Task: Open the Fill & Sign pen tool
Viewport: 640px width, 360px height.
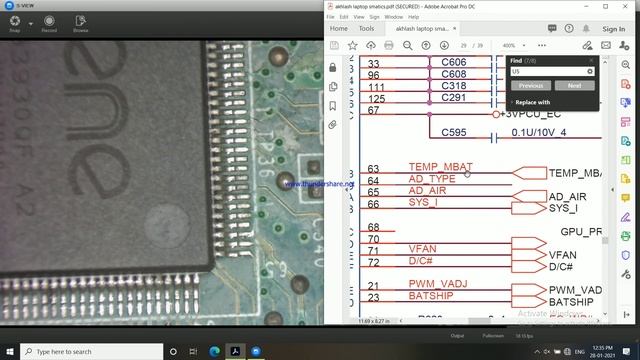Action: coord(625,217)
